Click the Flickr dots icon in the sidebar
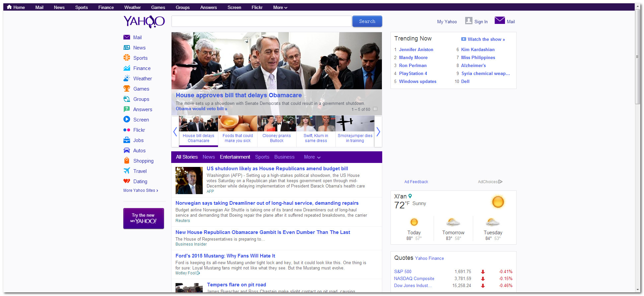Screen dimensions: 644x296 (x=126, y=130)
